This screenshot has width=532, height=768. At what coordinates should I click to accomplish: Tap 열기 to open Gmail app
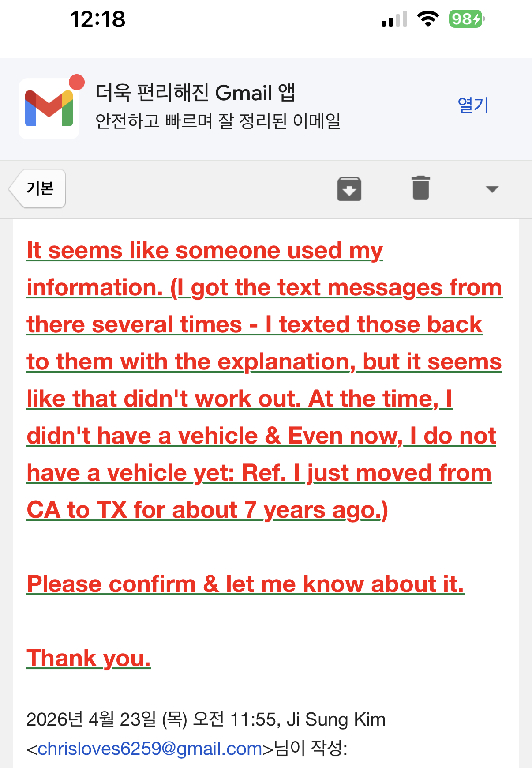(473, 105)
